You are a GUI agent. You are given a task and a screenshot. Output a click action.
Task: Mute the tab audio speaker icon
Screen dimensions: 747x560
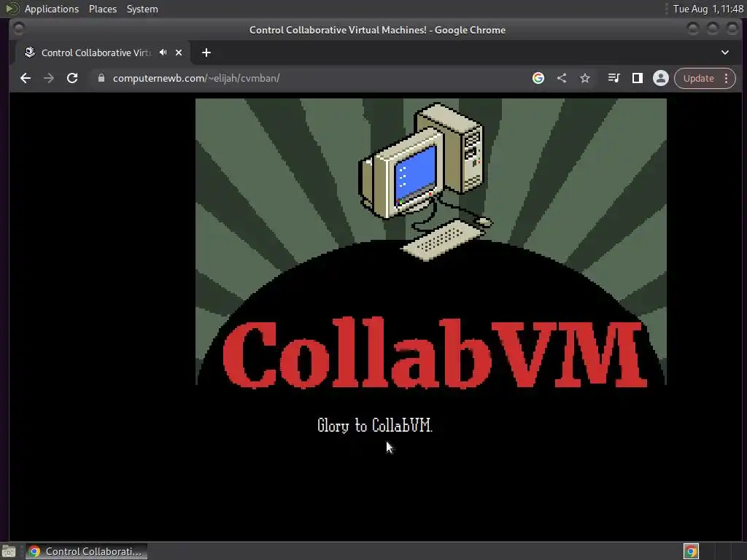[163, 52]
